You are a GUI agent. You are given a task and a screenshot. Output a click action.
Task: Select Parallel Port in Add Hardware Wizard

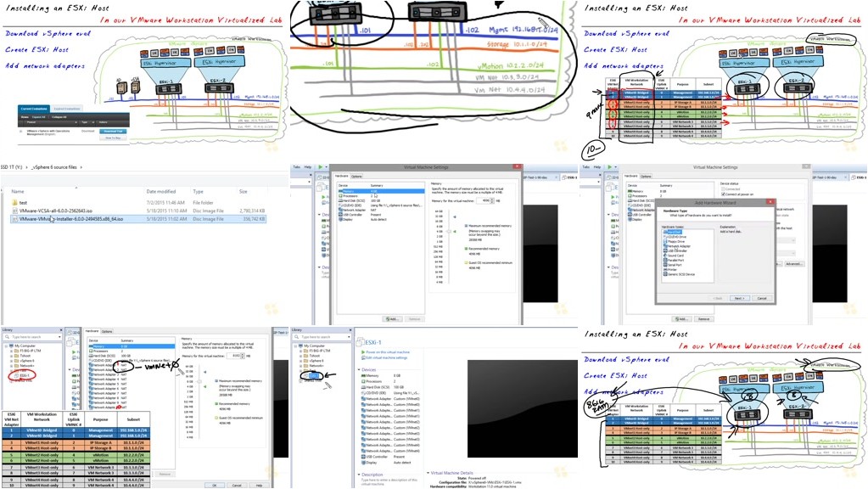pos(675,261)
